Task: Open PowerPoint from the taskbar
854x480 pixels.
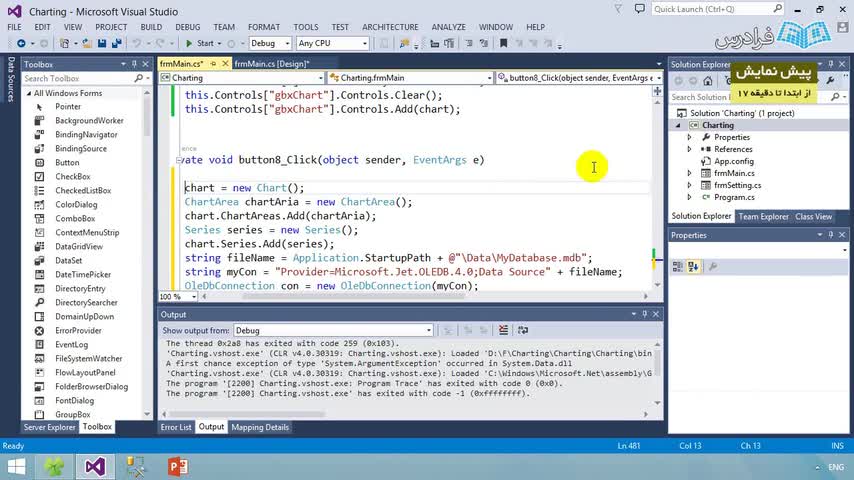Action: [x=178, y=467]
